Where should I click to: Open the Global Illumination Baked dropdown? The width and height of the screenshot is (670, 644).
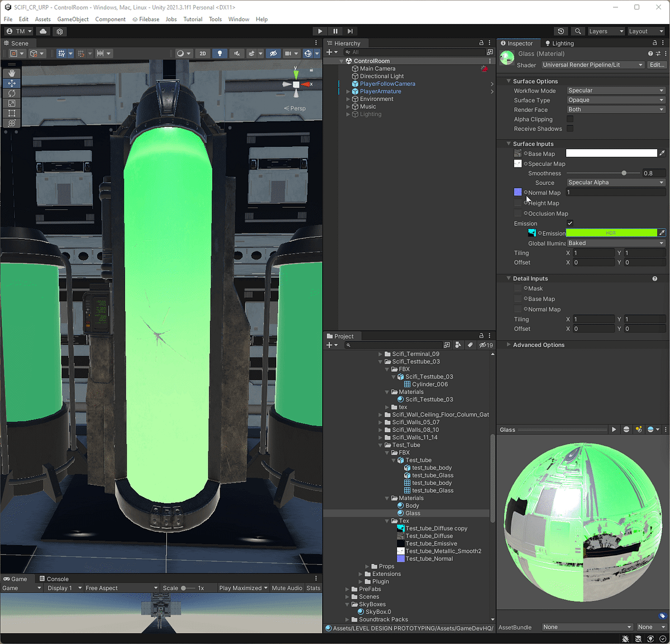coord(616,243)
